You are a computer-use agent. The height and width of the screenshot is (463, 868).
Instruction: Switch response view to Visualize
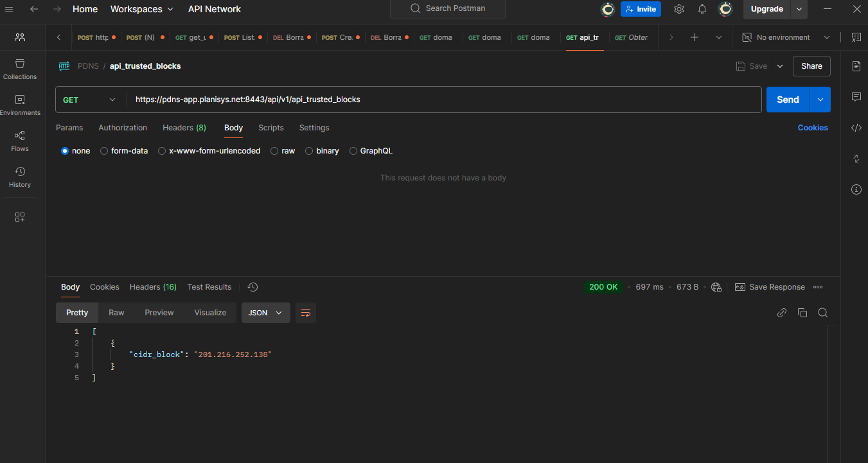click(210, 313)
